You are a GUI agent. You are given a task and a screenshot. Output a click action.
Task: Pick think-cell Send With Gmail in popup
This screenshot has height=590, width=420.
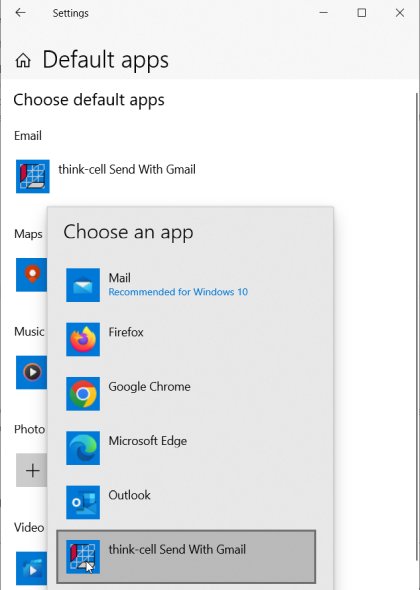click(x=186, y=557)
